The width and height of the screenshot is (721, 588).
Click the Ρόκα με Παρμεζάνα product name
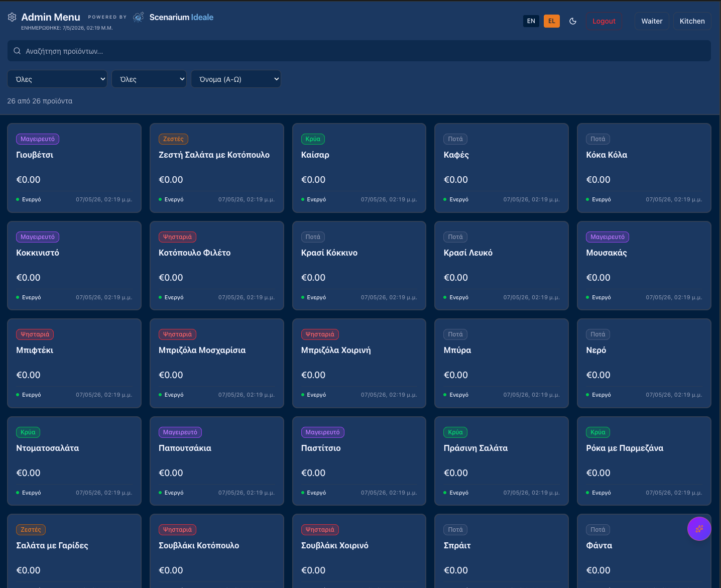pyautogui.click(x=625, y=448)
